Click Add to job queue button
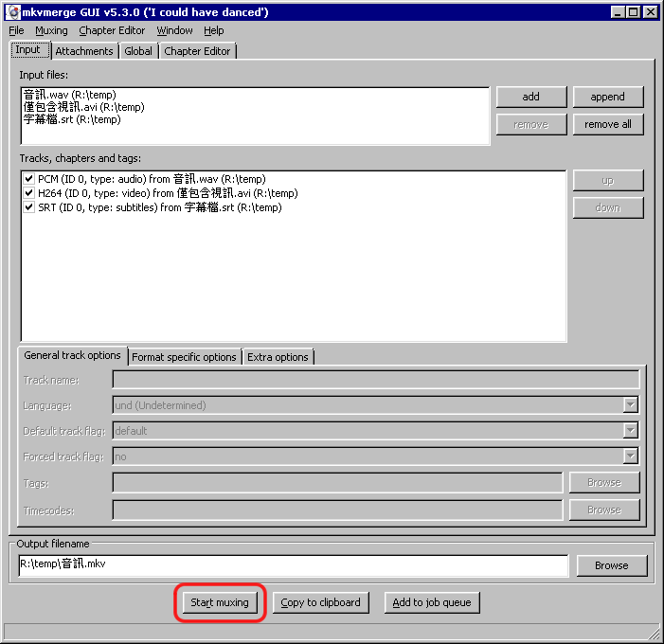This screenshot has width=664, height=644. tap(432, 602)
